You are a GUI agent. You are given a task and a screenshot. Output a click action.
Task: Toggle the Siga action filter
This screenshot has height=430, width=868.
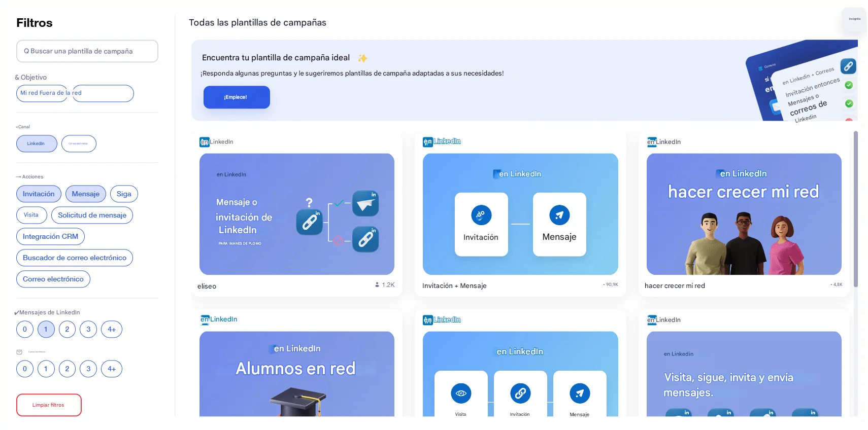[x=124, y=194]
